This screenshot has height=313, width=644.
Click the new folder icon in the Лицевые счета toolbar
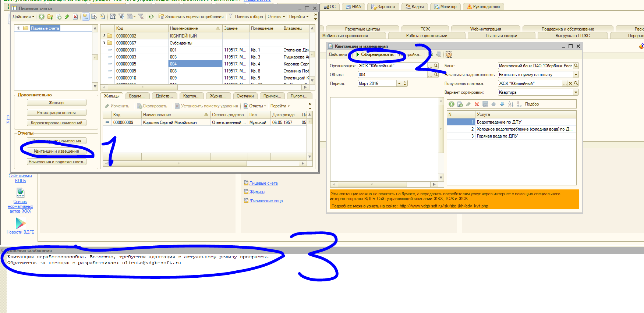tap(50, 17)
